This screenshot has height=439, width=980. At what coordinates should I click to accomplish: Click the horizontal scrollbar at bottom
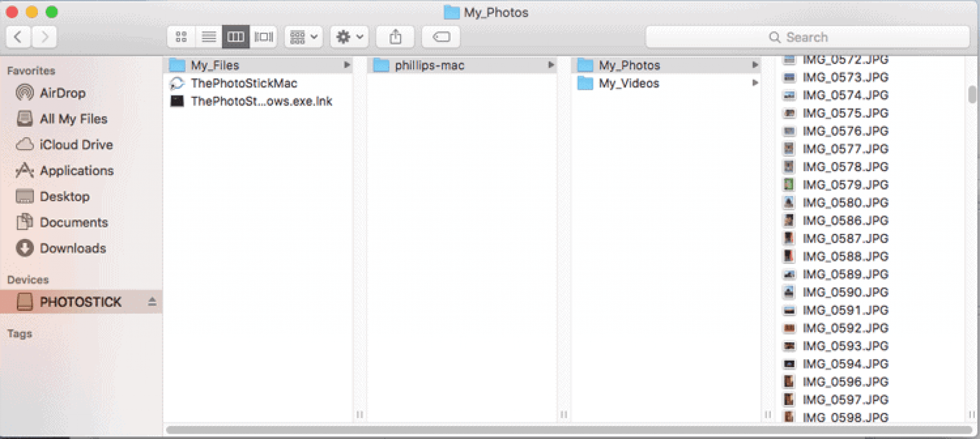[x=568, y=430]
